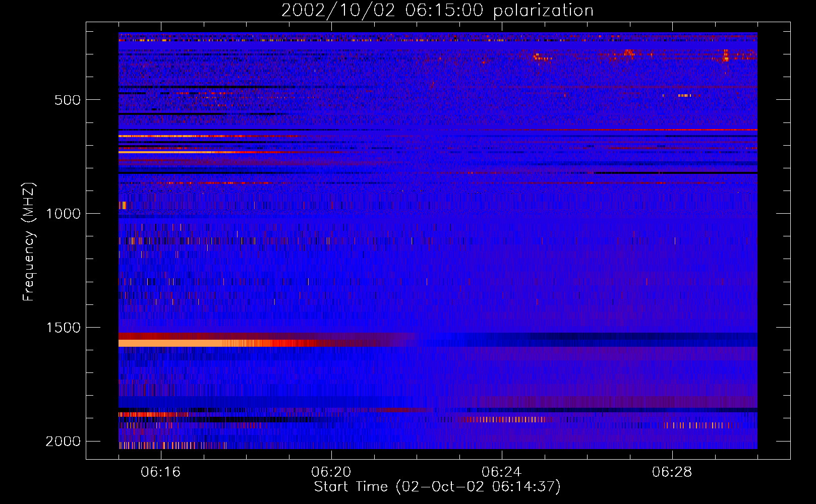The image size is (816, 504).
Task: Click the 06:16 time tick label
Action: pyautogui.click(x=161, y=472)
